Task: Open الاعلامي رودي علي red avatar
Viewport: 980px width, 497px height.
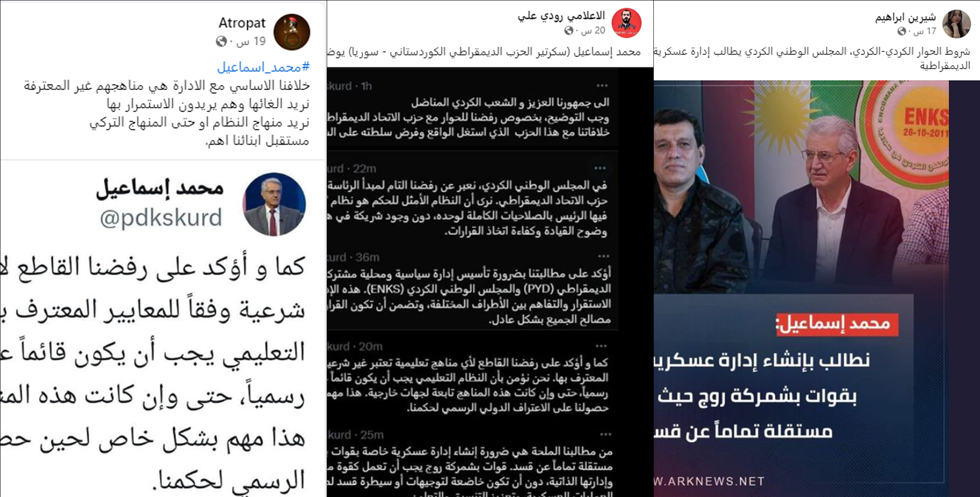Action: tap(626, 23)
